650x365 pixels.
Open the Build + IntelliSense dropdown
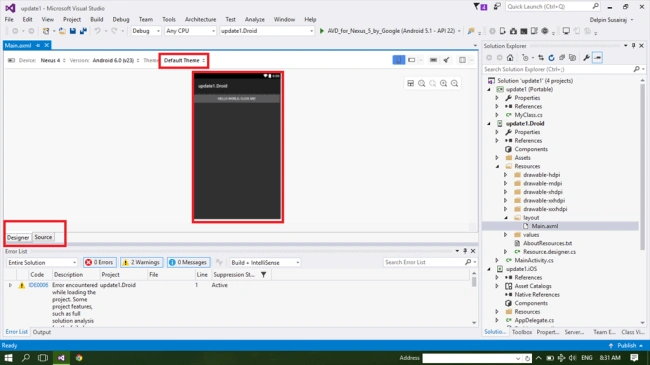[x=265, y=263]
